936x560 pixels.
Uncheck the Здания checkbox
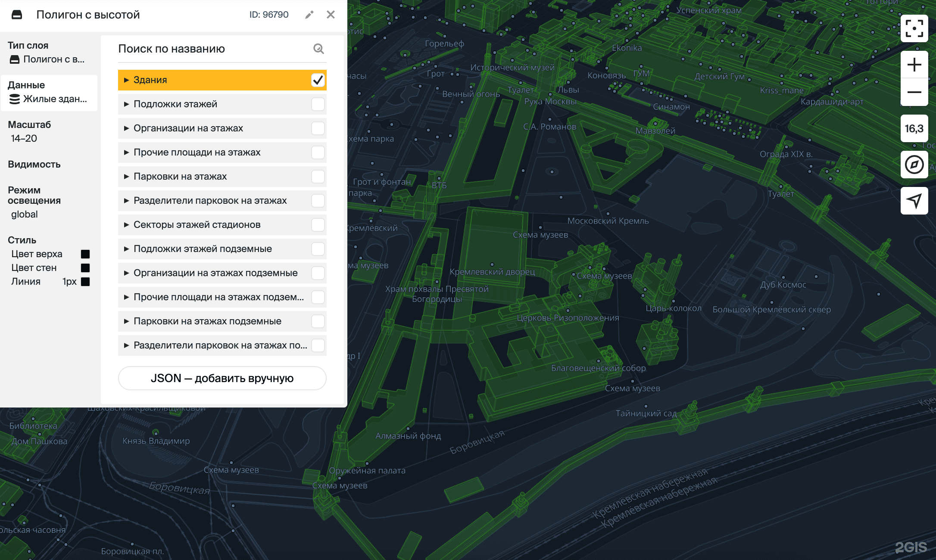tap(318, 80)
